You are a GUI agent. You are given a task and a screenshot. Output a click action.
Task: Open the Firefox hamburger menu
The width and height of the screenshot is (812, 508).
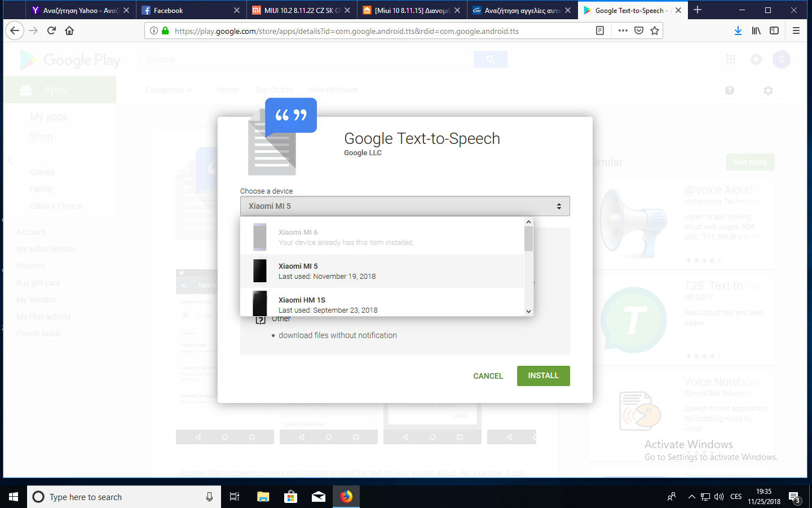click(x=796, y=30)
